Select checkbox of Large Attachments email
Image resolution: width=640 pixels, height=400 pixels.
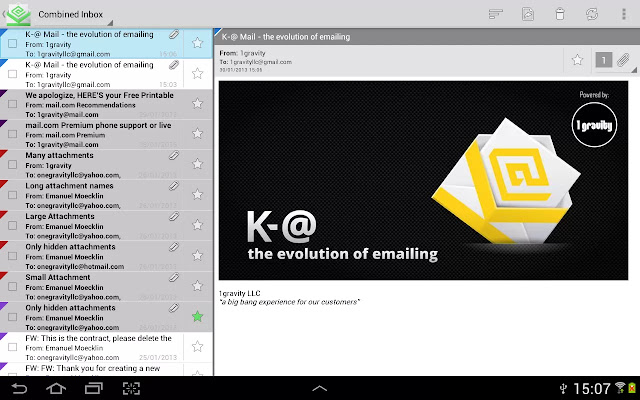pyautogui.click(x=13, y=225)
